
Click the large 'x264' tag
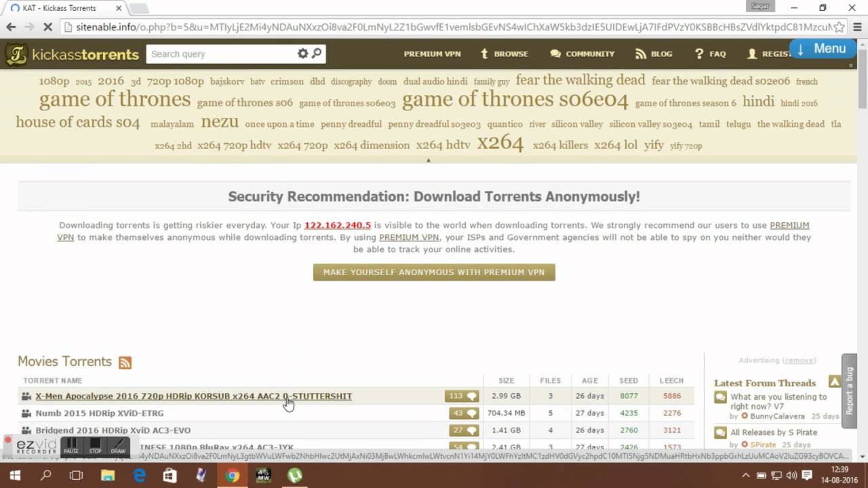click(x=500, y=143)
